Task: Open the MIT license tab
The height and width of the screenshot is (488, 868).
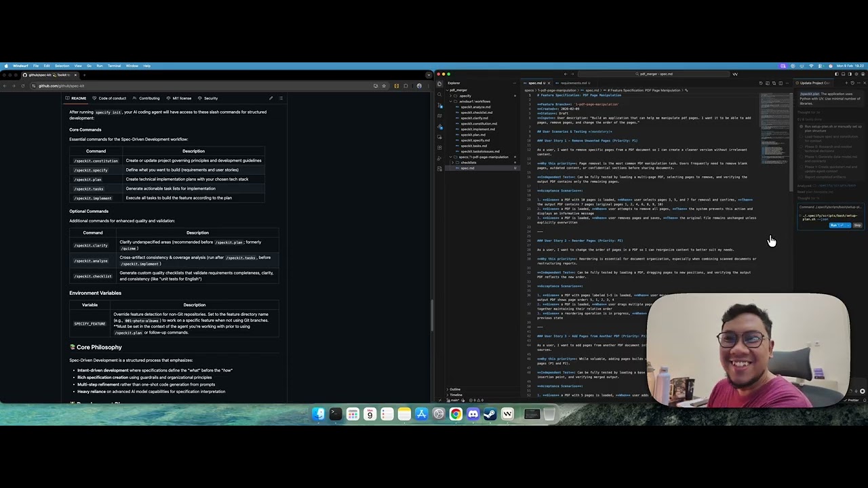Action: (179, 98)
